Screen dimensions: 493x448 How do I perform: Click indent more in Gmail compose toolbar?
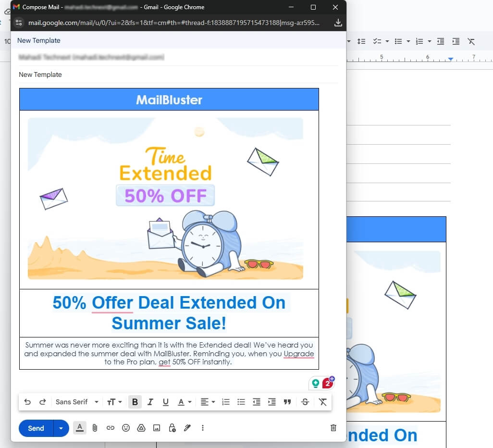(x=271, y=402)
